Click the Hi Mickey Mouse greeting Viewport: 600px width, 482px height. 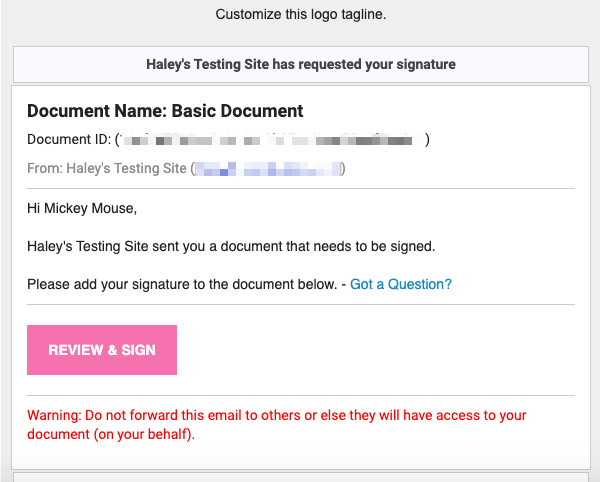[x=82, y=208]
